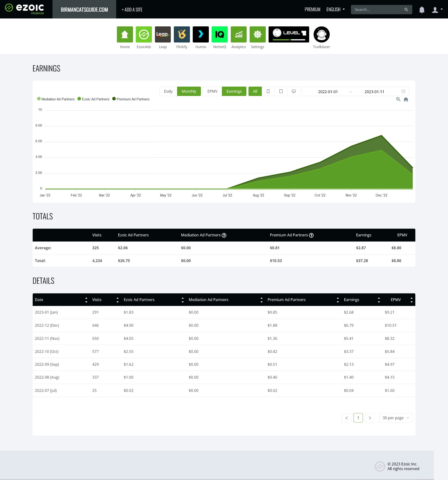
Task: Click the 2022-08 (Aug) row date
Action: (x=47, y=377)
